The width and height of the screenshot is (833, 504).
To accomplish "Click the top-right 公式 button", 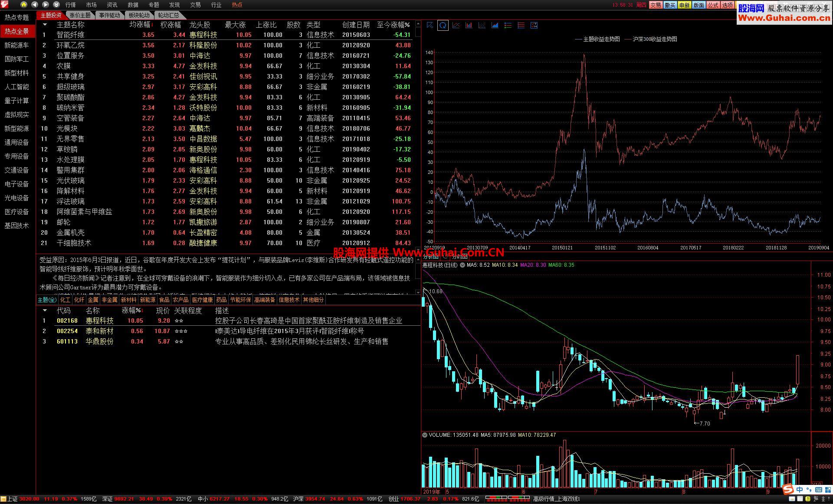I will (713, 5).
